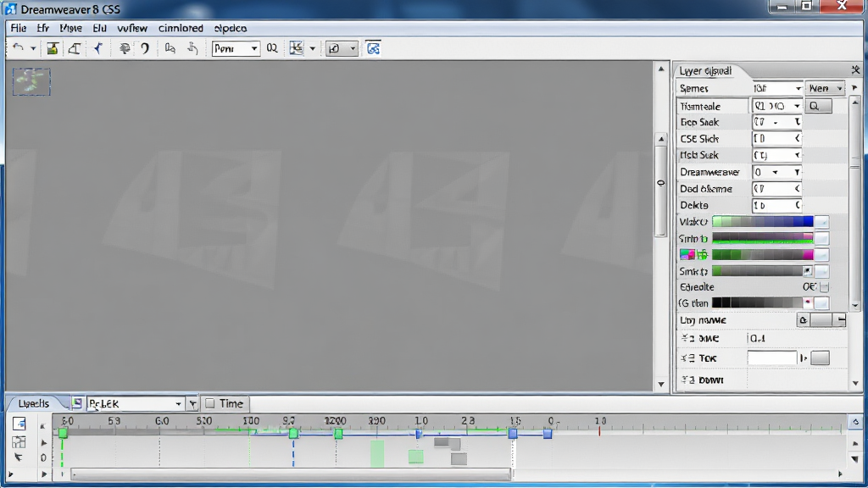This screenshot has width=868, height=488.
Task: Click the blue pin star toolbar icon
Action: click(x=98, y=48)
